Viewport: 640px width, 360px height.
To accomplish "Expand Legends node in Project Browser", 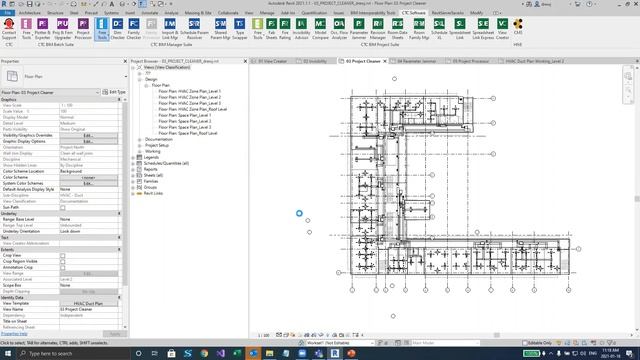I will click(133, 157).
